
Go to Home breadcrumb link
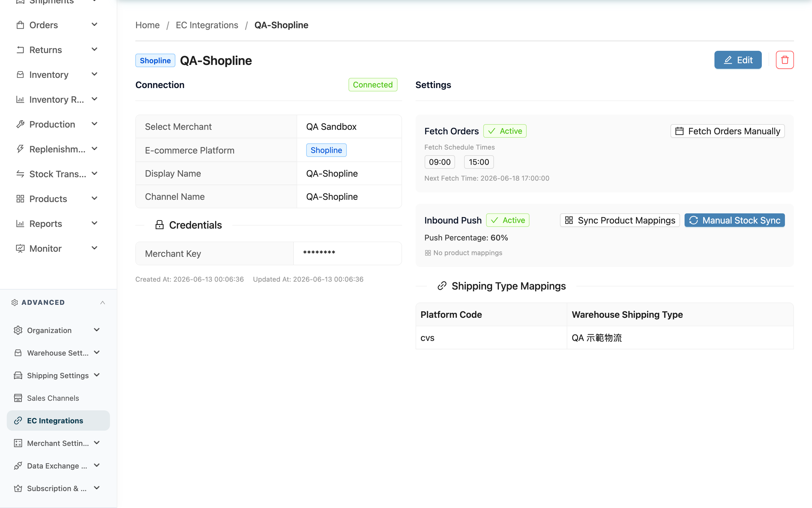(x=147, y=25)
